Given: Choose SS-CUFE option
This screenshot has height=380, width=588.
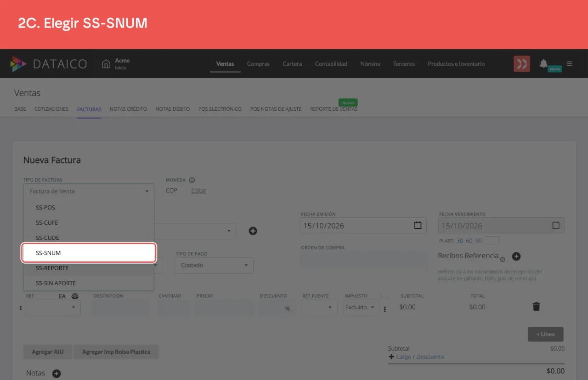Looking at the screenshot, I should [x=89, y=222].
